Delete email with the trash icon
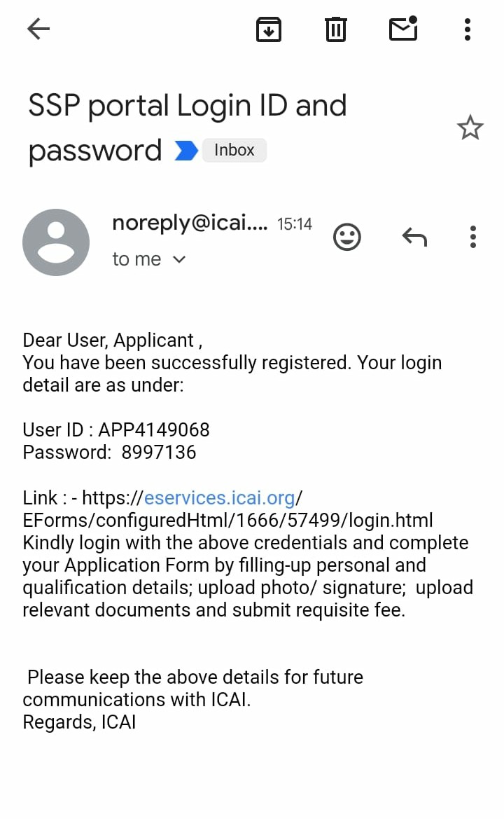 336,29
